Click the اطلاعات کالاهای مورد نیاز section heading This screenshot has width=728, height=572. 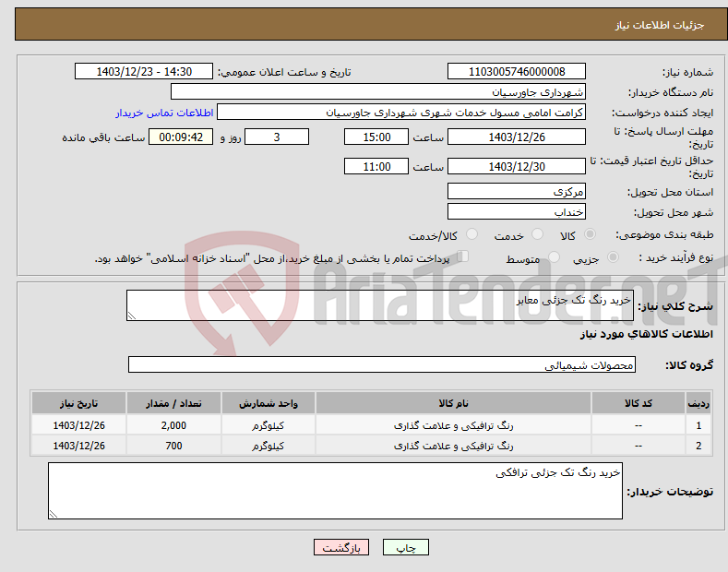point(646,334)
